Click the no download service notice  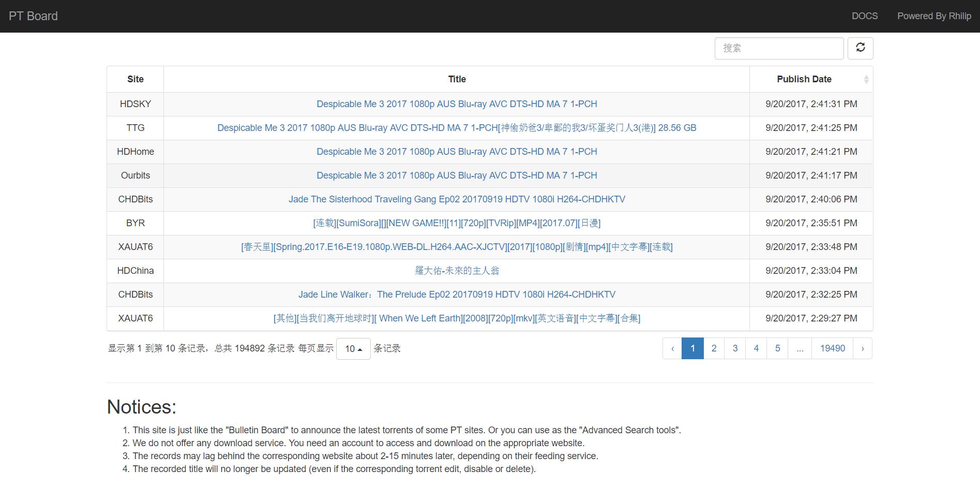358,443
